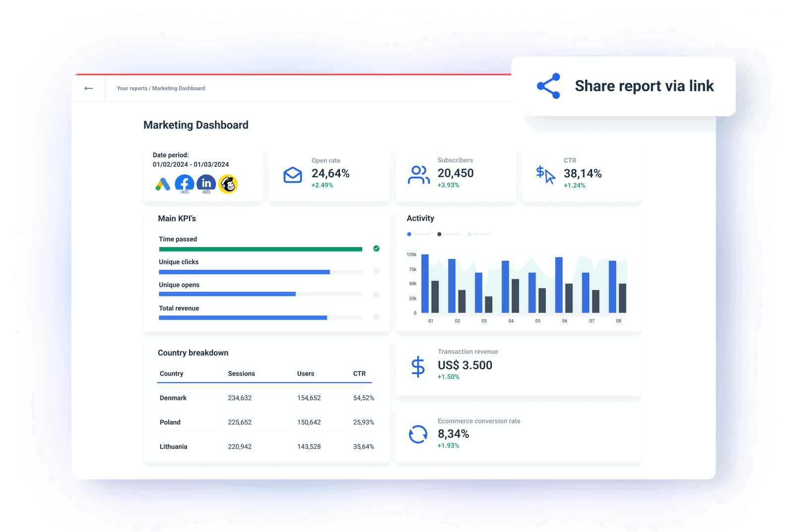This screenshot has height=532, width=794.
Task: Select the Unique clicks radio circle
Action: click(376, 271)
